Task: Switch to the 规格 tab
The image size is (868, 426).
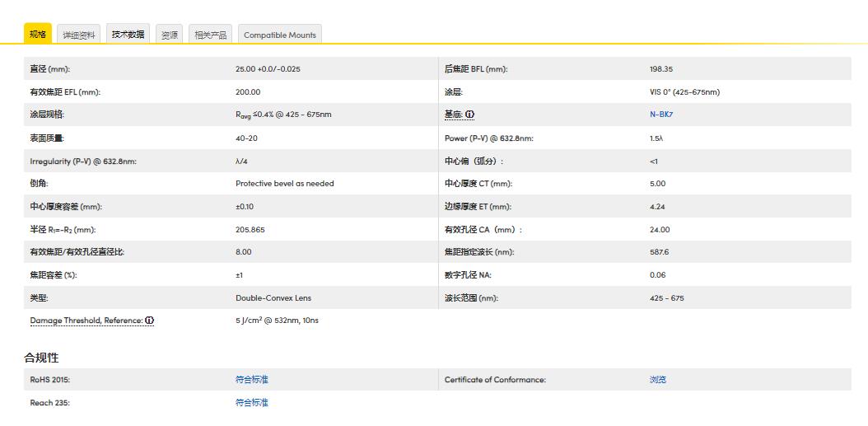Action: click(37, 34)
